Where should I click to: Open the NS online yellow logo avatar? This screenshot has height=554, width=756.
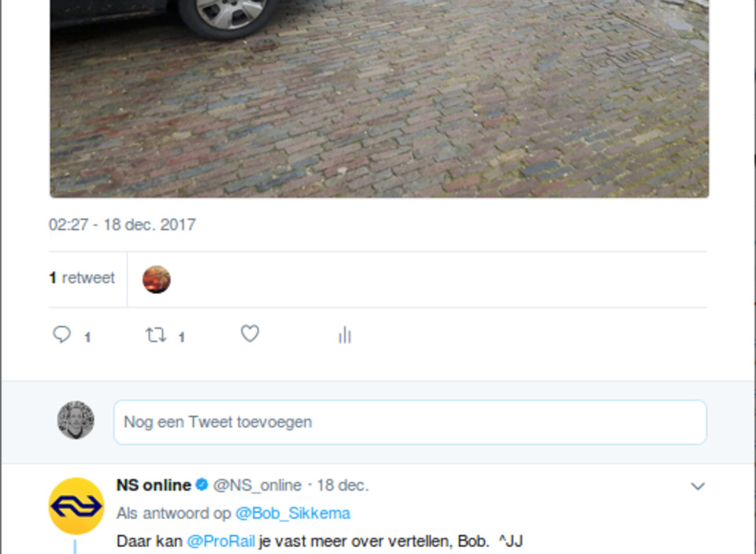76,506
